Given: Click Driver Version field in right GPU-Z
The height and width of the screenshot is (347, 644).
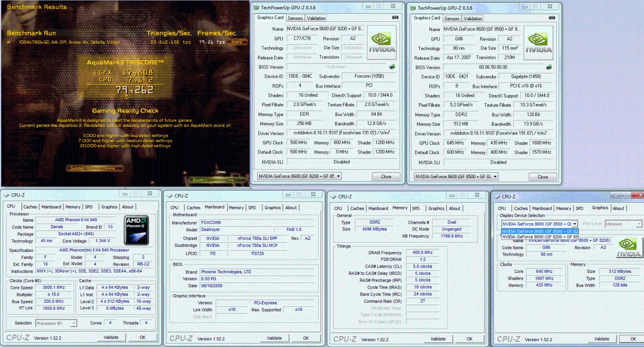Looking at the screenshot, I should tap(498, 133).
